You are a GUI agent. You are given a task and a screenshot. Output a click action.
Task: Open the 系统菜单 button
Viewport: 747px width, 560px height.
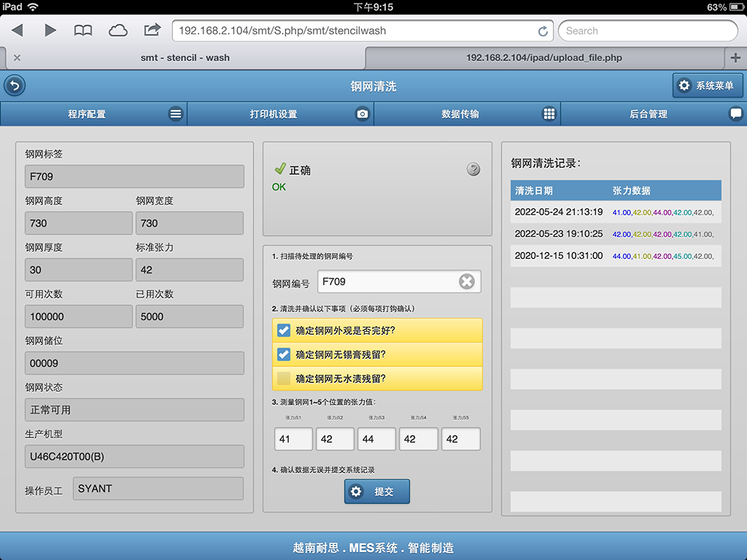click(708, 85)
